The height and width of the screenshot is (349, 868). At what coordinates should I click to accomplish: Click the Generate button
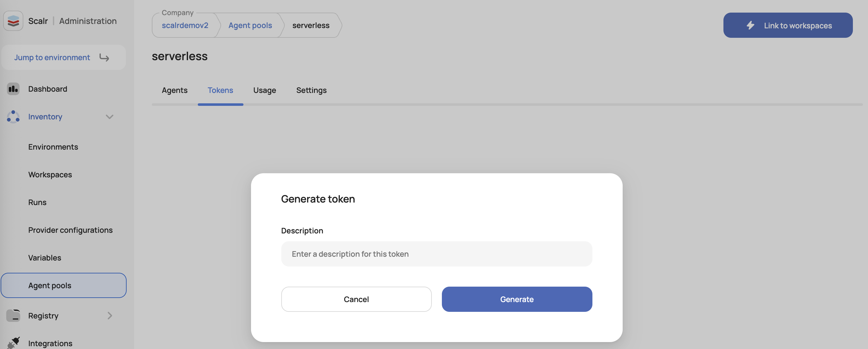click(x=517, y=299)
